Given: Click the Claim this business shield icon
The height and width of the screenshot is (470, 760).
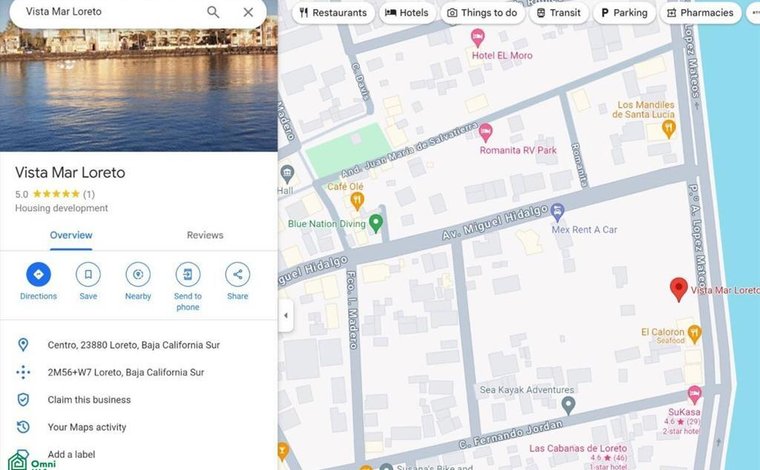Looking at the screenshot, I should coord(23,400).
